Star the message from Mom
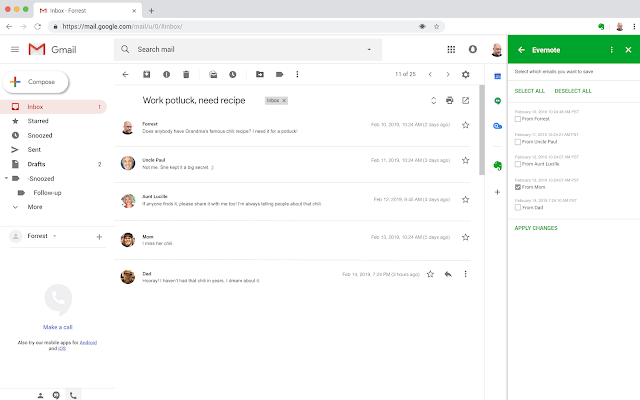640x400 pixels. pyautogui.click(x=465, y=237)
